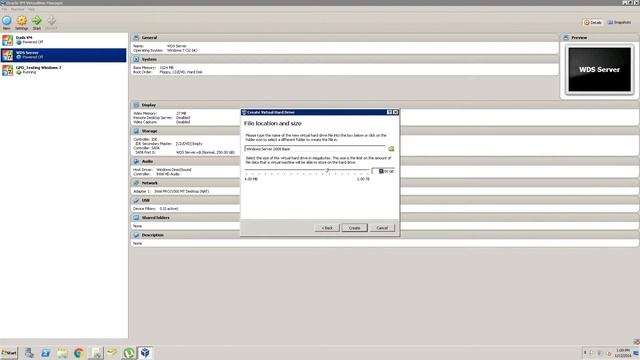
Task: Click 'Intel PRO/1000 MT Desktop (NAT)' adapter text
Action: (x=182, y=191)
